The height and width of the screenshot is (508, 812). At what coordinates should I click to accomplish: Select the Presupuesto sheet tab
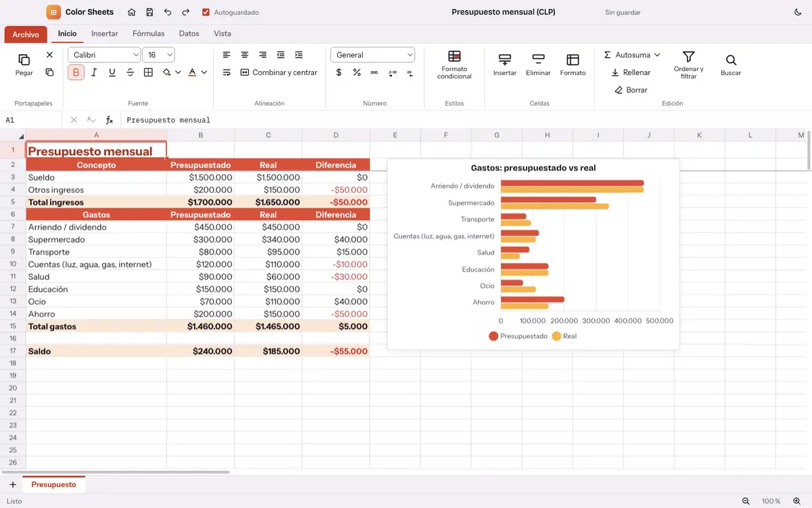click(53, 484)
